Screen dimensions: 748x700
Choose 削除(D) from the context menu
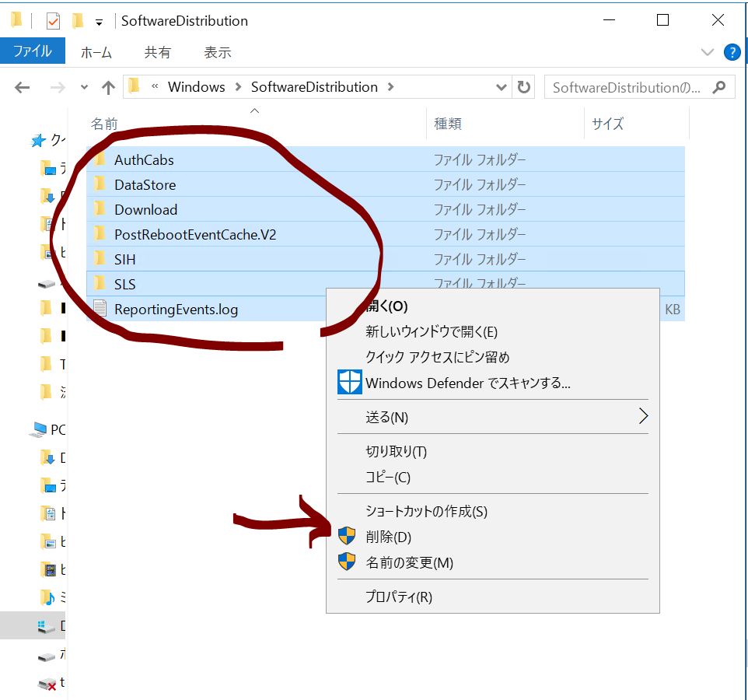coord(388,537)
